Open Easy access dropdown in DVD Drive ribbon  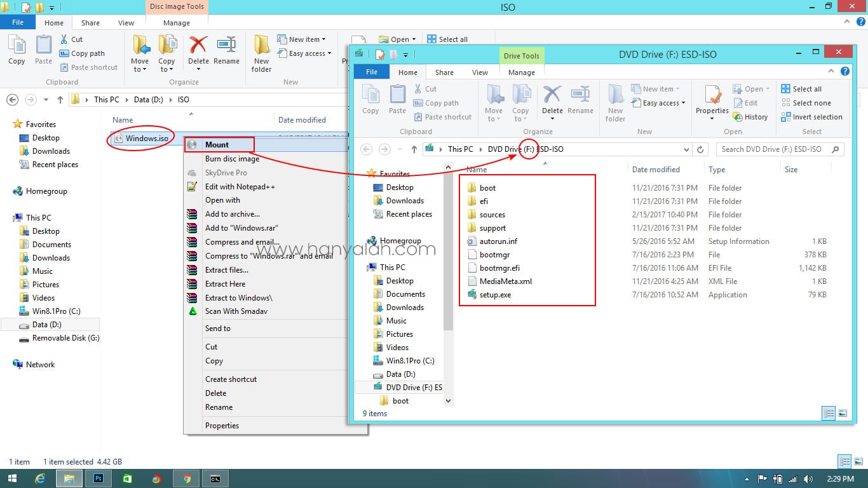pyautogui.click(x=658, y=103)
